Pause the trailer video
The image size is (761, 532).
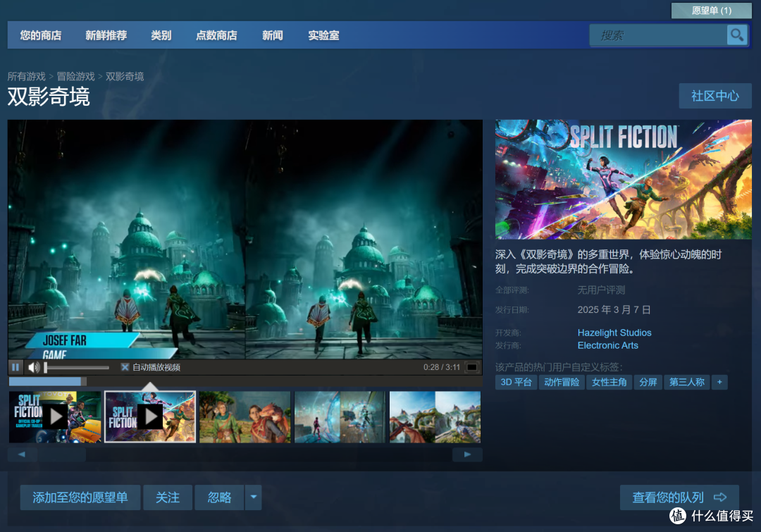pos(16,367)
